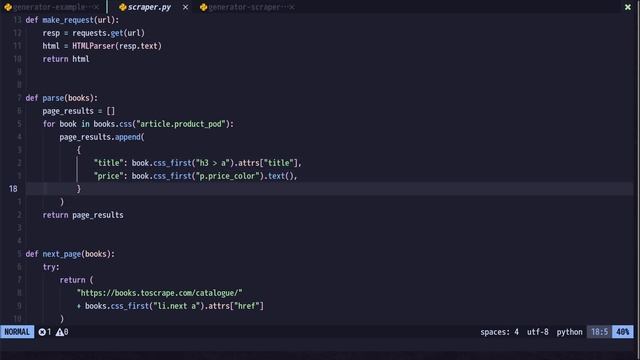Screen dimensions: 640x360
Task: Click the "p.price_color" selector string
Action: click(x=228, y=176)
